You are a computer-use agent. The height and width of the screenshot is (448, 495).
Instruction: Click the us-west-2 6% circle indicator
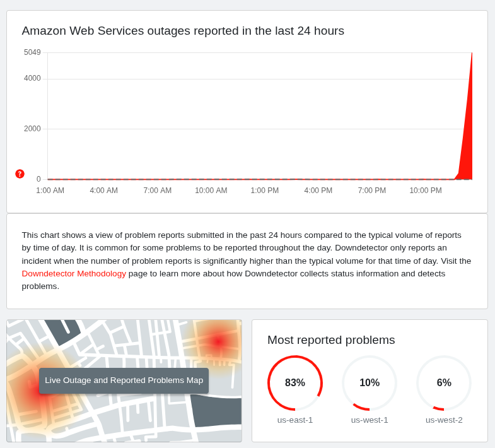click(x=444, y=383)
